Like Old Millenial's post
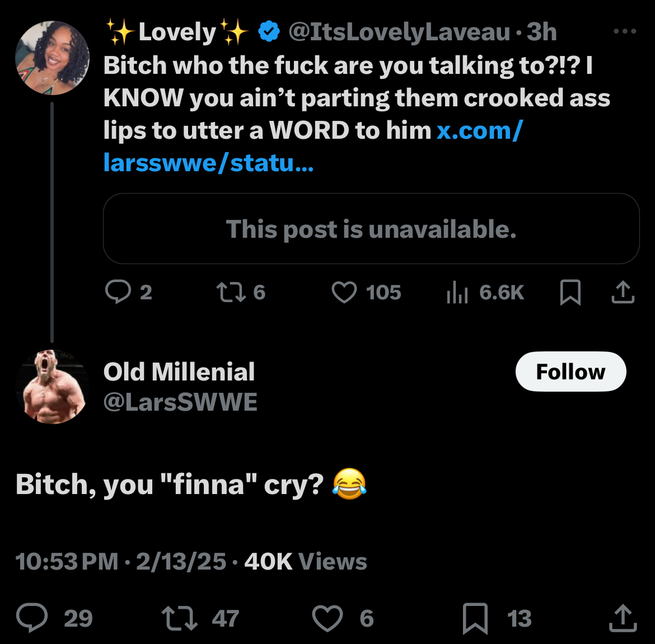 coord(327,618)
